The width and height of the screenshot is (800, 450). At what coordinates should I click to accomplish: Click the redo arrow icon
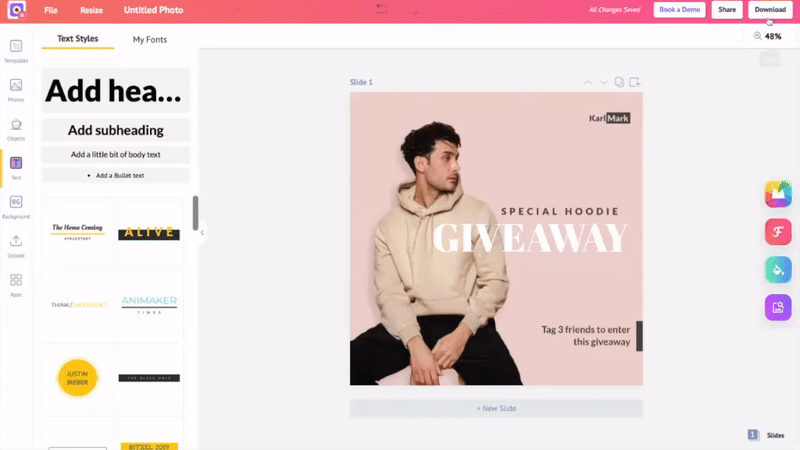pyautogui.click(x=414, y=10)
